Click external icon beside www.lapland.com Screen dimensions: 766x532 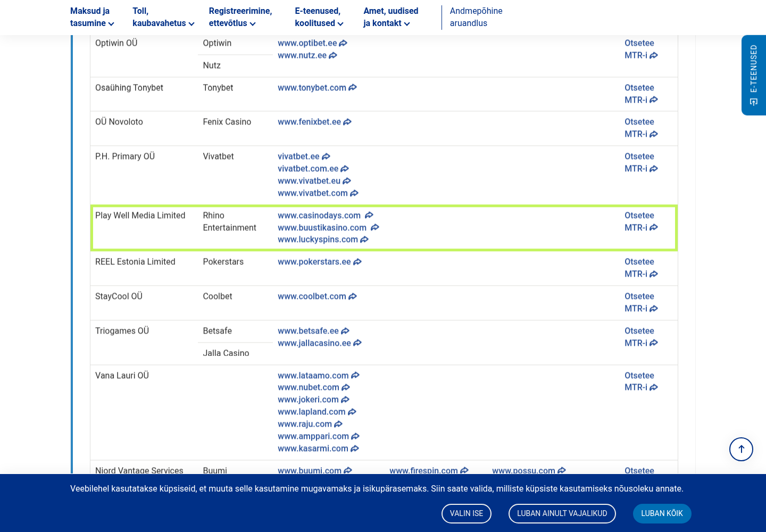click(x=352, y=412)
